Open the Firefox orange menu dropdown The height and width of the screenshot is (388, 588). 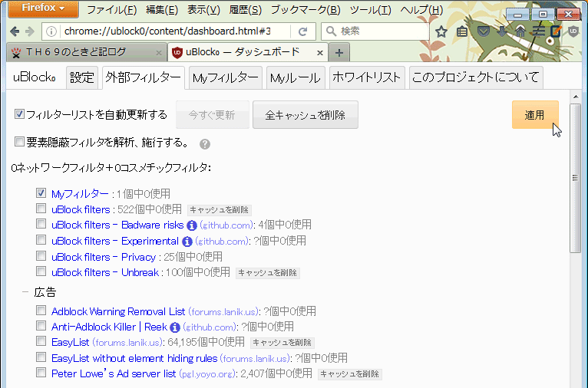[x=43, y=8]
